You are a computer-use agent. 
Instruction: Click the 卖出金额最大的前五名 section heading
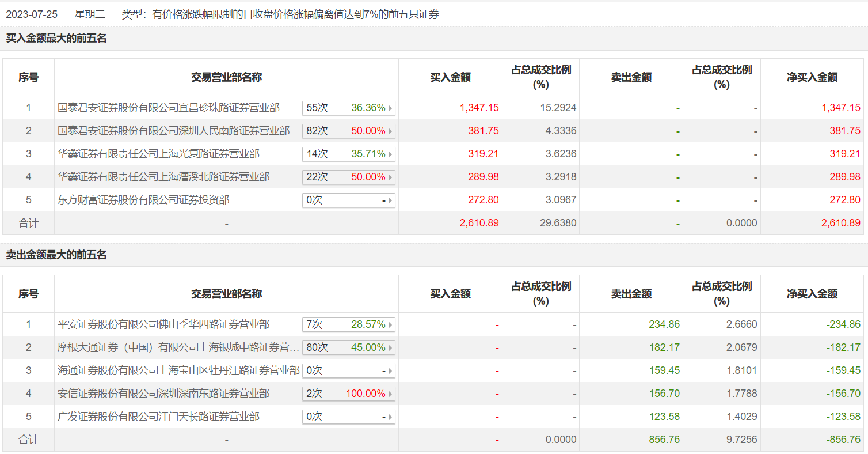(56, 255)
